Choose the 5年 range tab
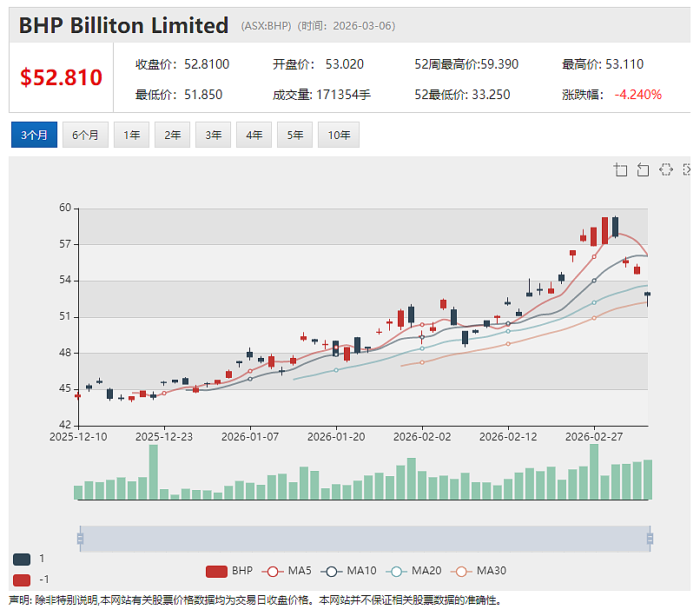The width and height of the screenshot is (700, 616). coord(295,135)
